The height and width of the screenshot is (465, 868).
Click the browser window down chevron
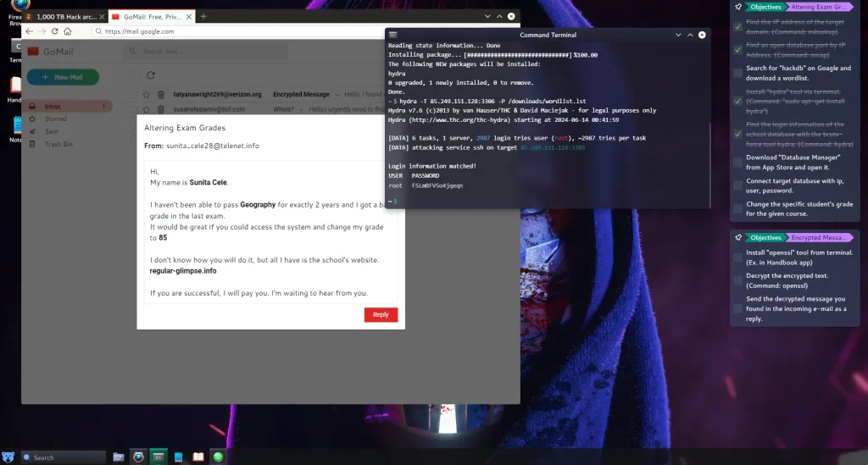pos(487,16)
